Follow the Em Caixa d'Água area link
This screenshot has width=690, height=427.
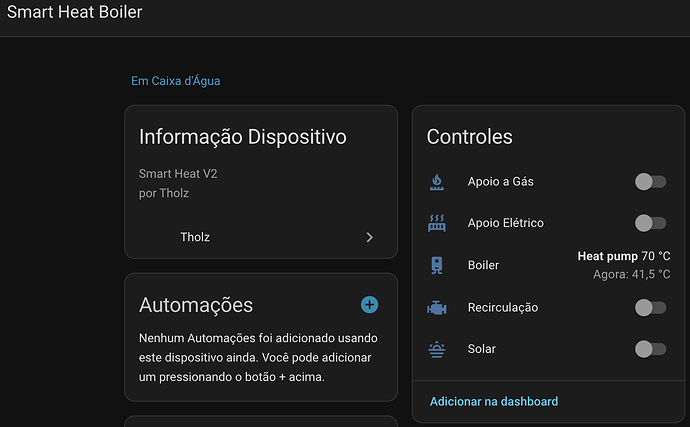(x=176, y=81)
